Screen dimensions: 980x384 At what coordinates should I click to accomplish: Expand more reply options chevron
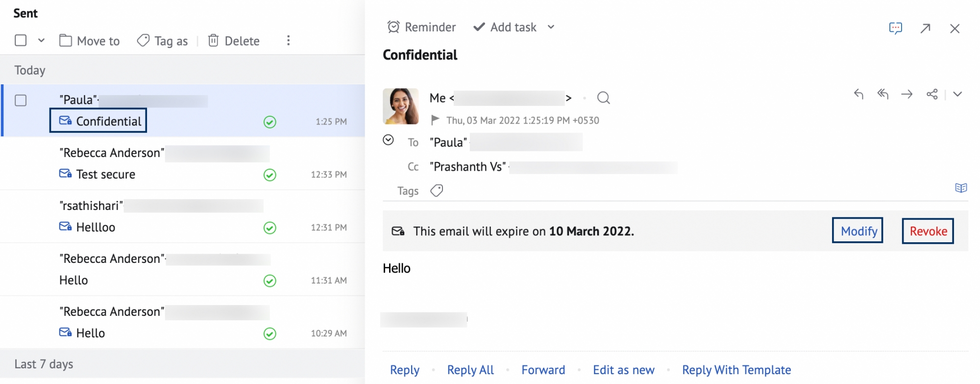tap(958, 94)
